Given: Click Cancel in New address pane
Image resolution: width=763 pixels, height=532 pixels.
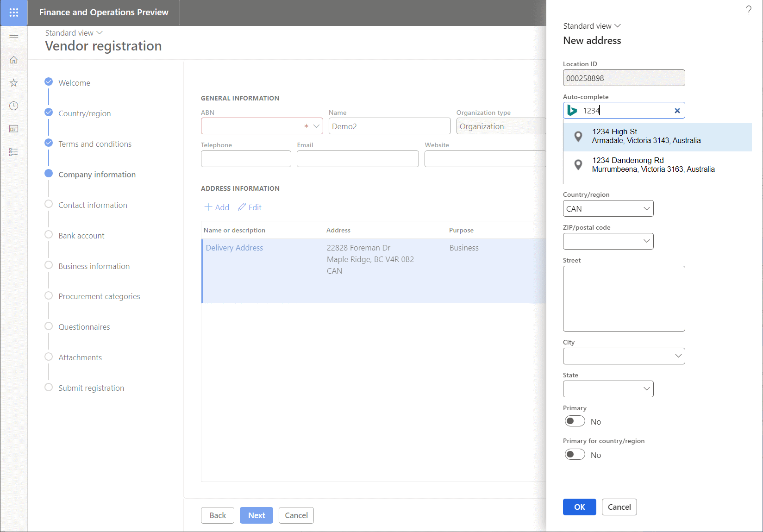Looking at the screenshot, I should pos(619,507).
